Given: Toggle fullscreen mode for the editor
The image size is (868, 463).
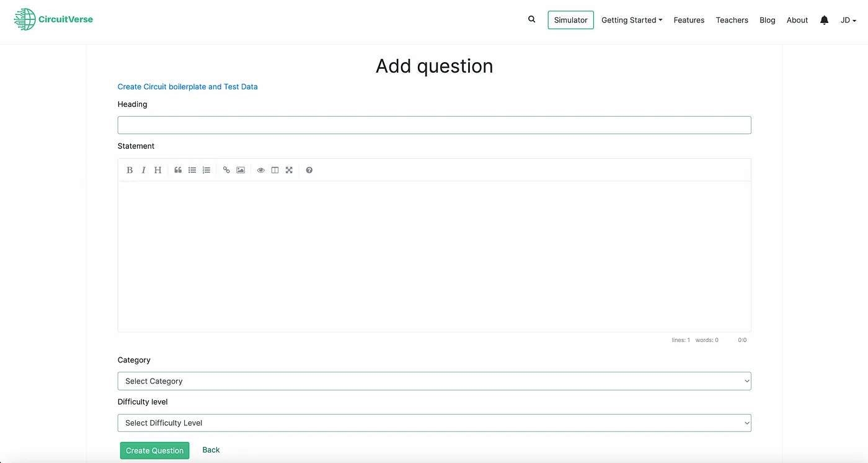Looking at the screenshot, I should 289,169.
